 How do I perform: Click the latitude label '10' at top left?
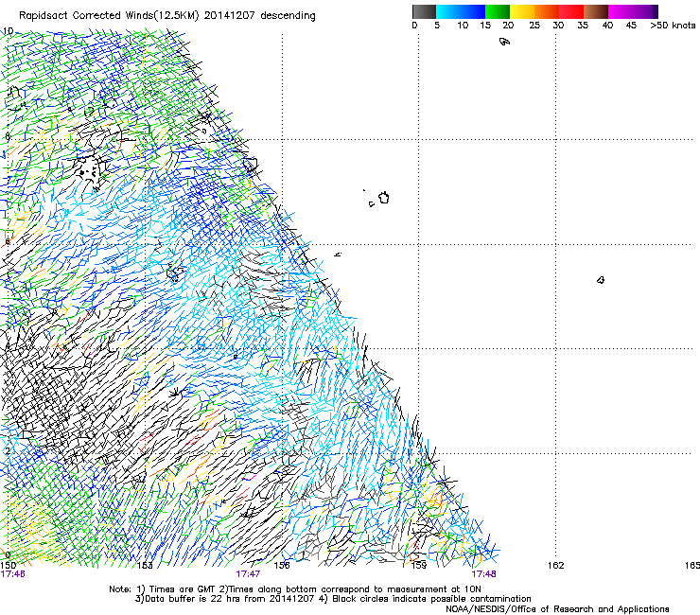click(8, 31)
